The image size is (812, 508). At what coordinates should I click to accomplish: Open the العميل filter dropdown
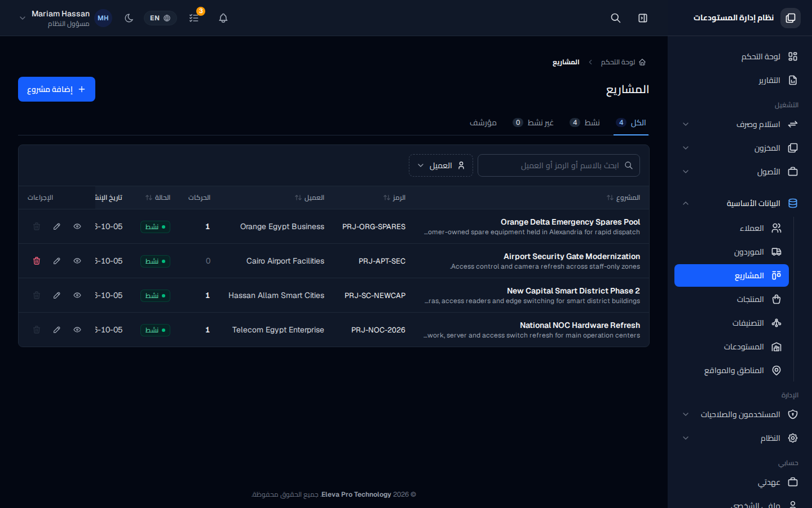pos(441,165)
